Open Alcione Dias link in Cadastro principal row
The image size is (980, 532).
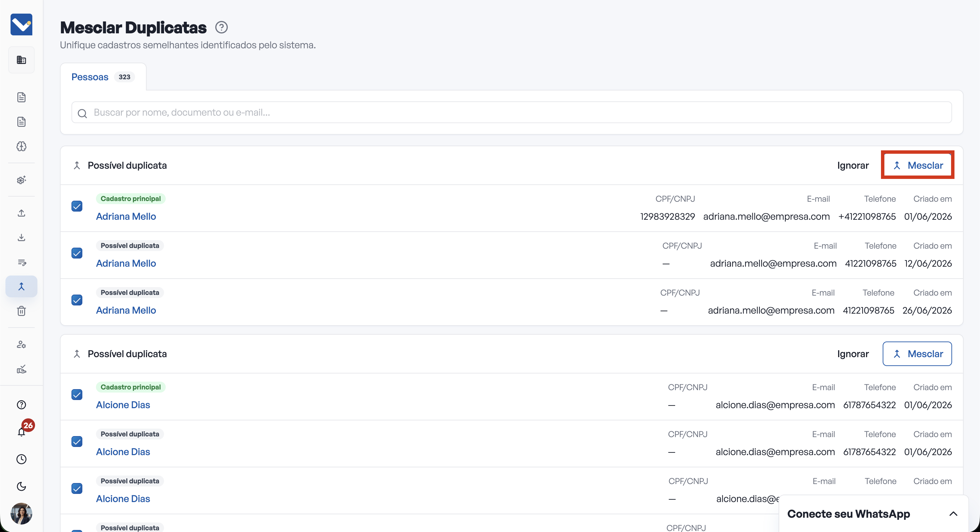pyautogui.click(x=123, y=404)
